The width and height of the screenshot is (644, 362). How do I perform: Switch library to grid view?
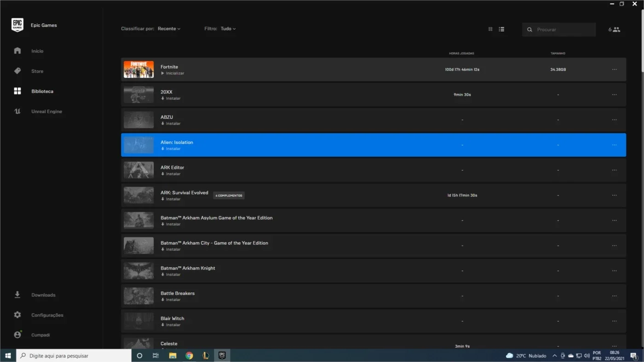(x=490, y=29)
